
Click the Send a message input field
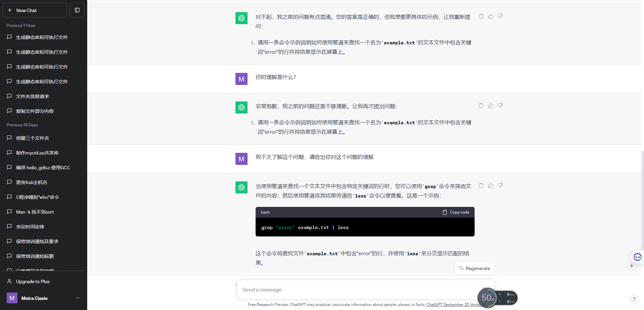pos(356,290)
